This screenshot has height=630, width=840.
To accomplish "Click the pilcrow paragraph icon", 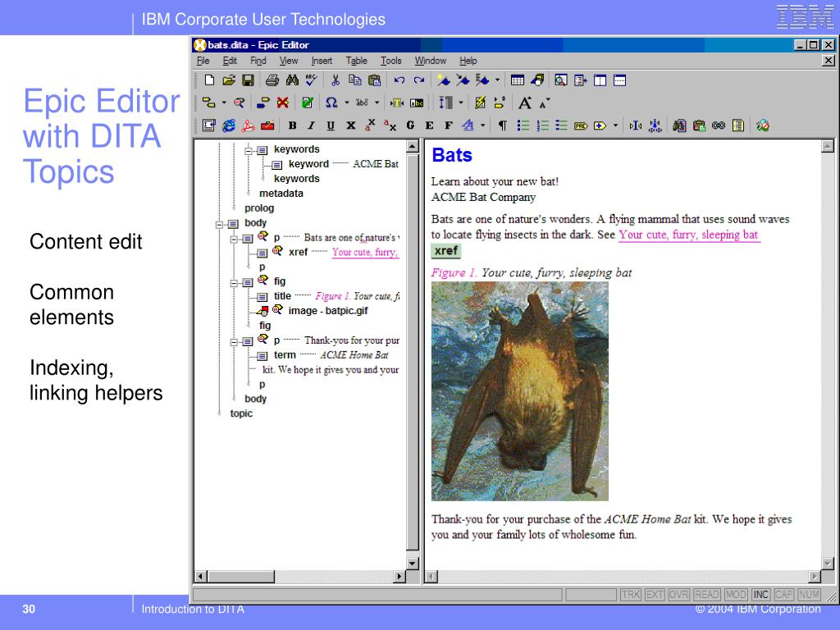I will (503, 126).
